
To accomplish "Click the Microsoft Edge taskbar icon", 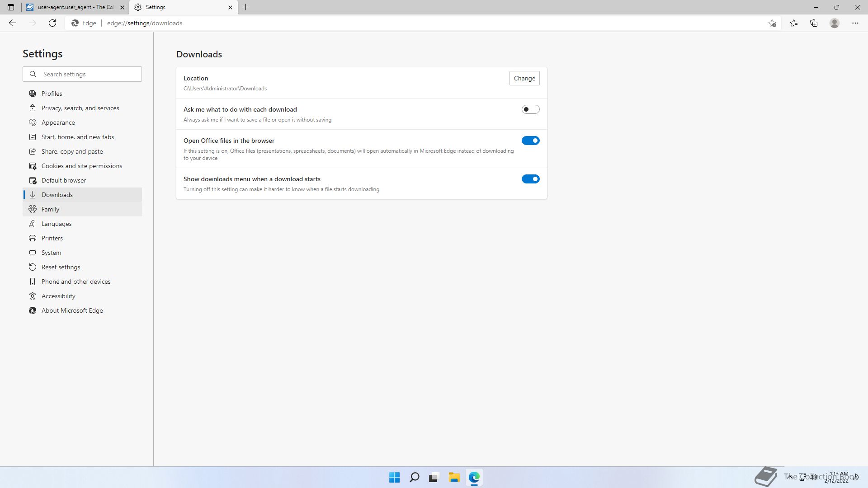I will click(474, 477).
